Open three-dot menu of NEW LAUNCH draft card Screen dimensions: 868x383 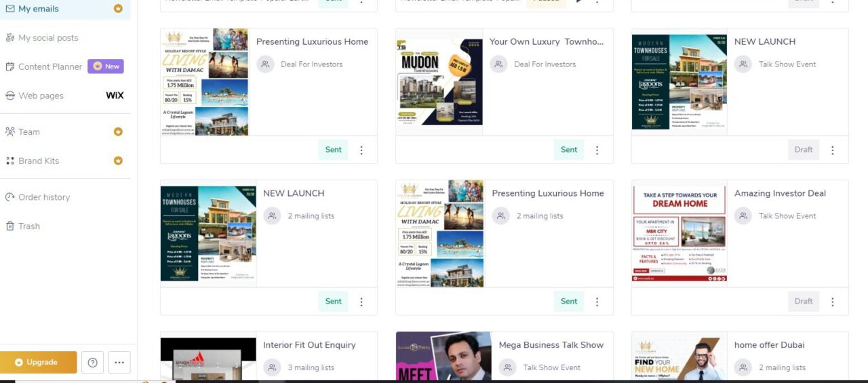(x=833, y=150)
